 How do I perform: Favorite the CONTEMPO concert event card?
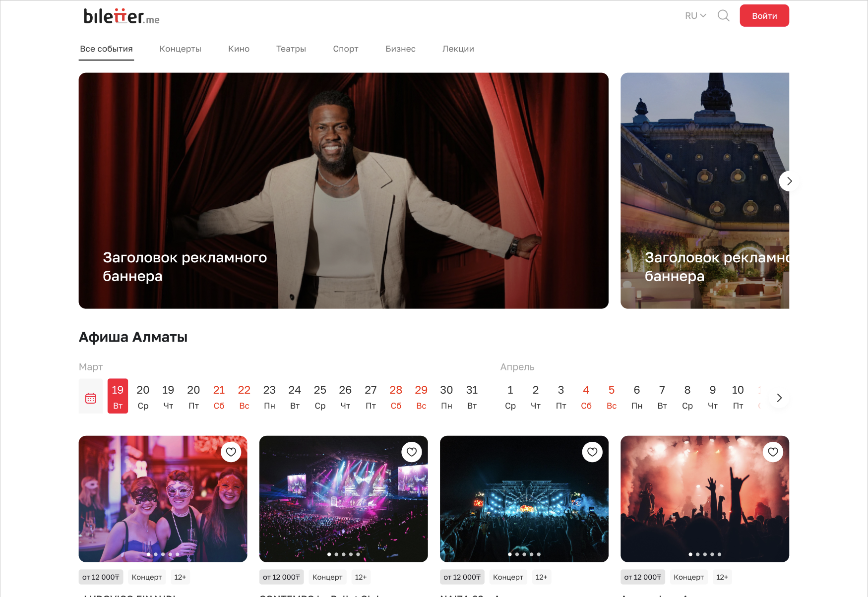(412, 451)
